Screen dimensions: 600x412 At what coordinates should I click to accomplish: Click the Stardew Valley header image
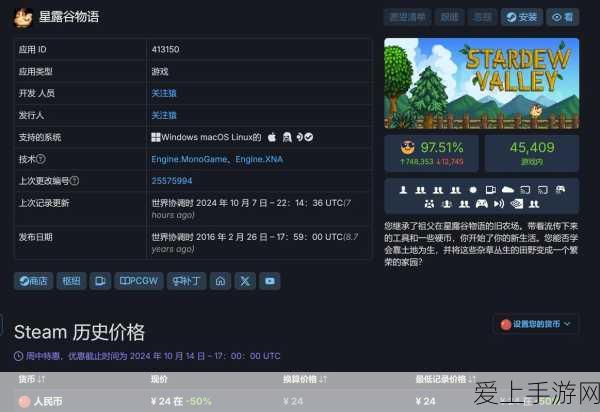point(481,83)
